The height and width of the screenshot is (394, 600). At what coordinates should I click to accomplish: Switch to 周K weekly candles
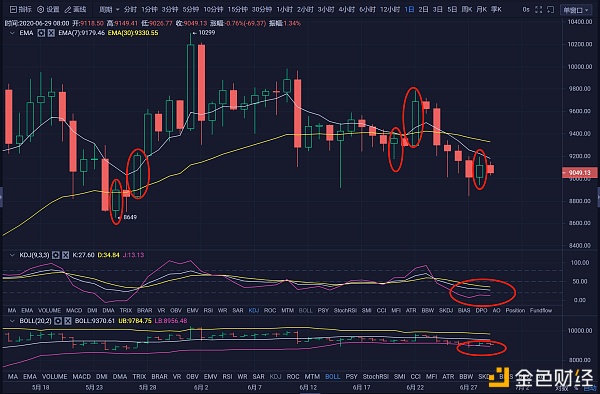467,9
